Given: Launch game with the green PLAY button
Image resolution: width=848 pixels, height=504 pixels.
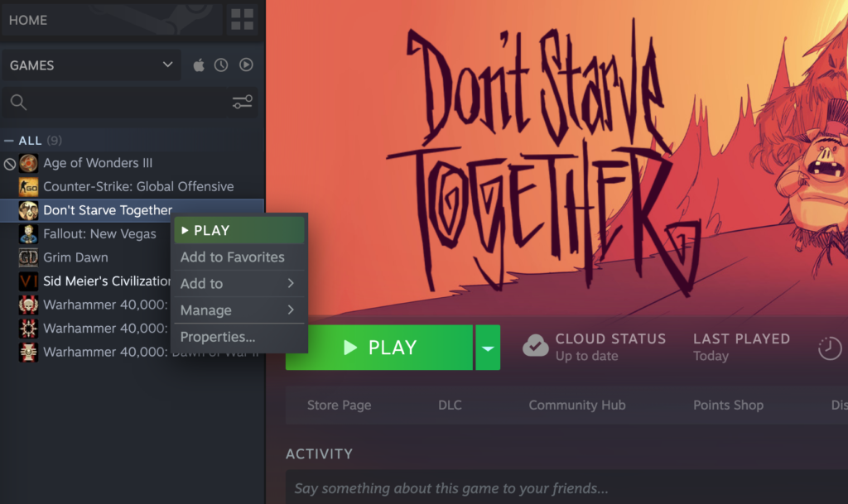Looking at the screenshot, I should 379,348.
